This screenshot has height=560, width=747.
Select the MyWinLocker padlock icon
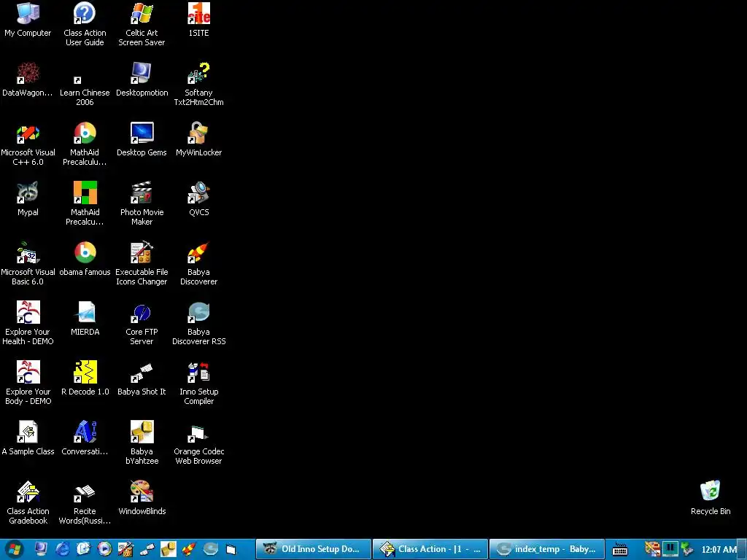tap(198, 139)
